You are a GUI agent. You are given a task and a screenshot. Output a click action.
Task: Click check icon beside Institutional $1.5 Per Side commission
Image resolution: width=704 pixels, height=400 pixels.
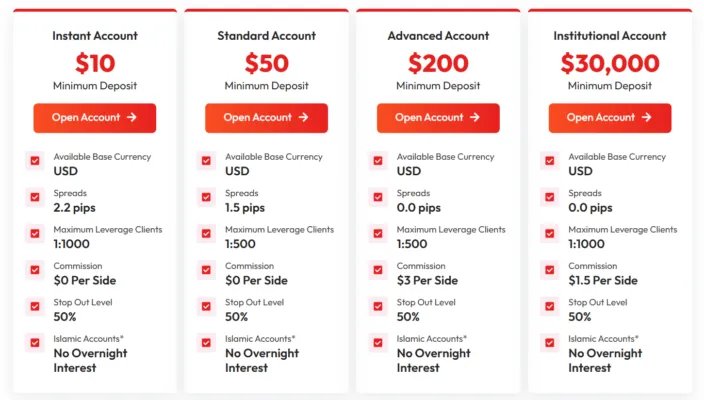[550, 270]
